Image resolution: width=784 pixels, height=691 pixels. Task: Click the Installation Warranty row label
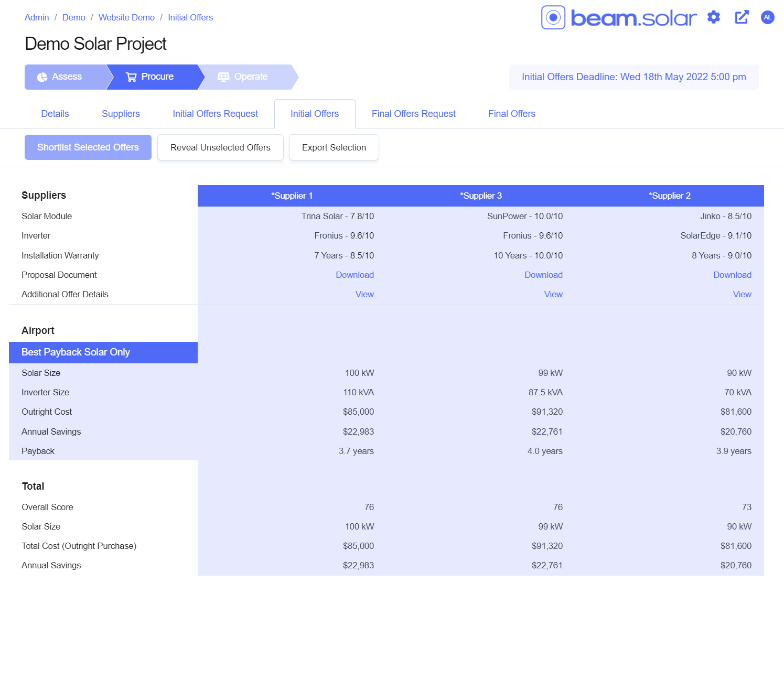pyautogui.click(x=60, y=255)
